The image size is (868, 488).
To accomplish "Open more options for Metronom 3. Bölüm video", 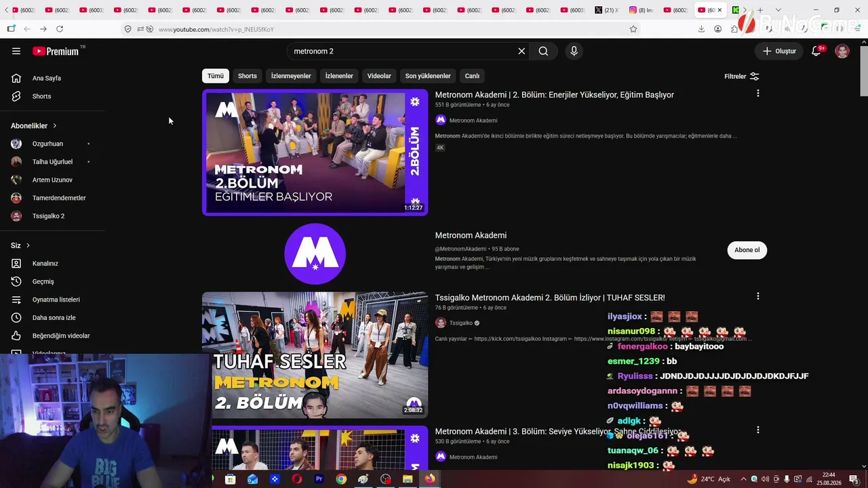I will (757, 430).
